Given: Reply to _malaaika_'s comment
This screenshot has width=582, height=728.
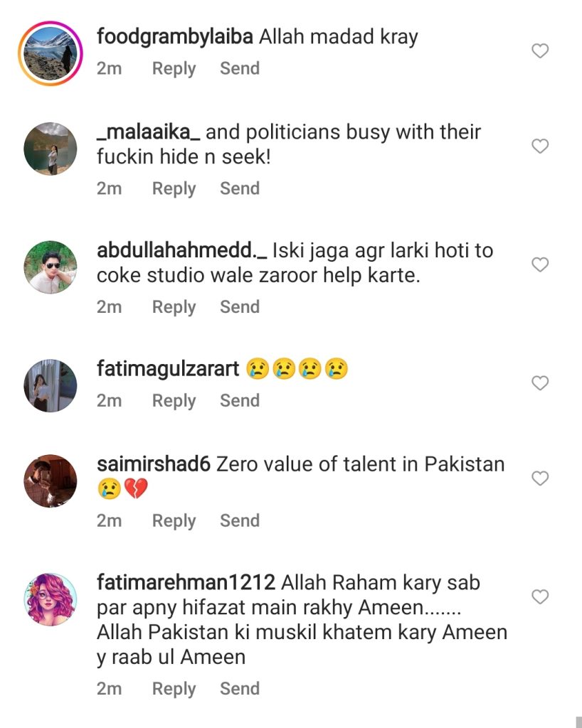Looking at the screenshot, I should pos(174,189).
